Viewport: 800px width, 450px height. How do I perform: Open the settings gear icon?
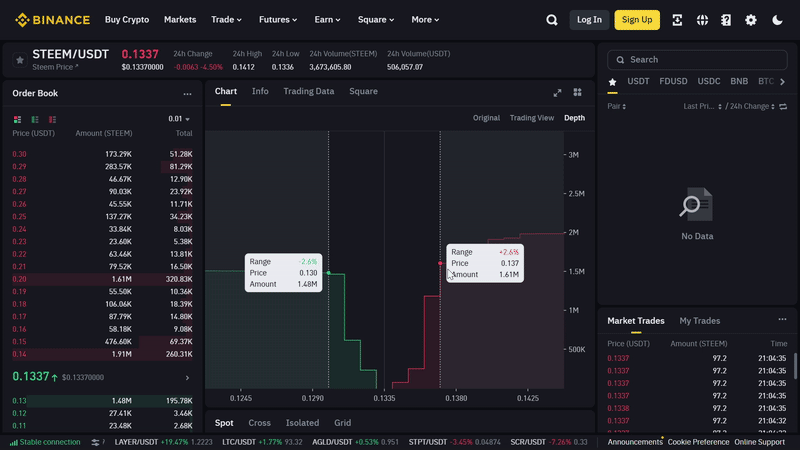[x=751, y=20]
